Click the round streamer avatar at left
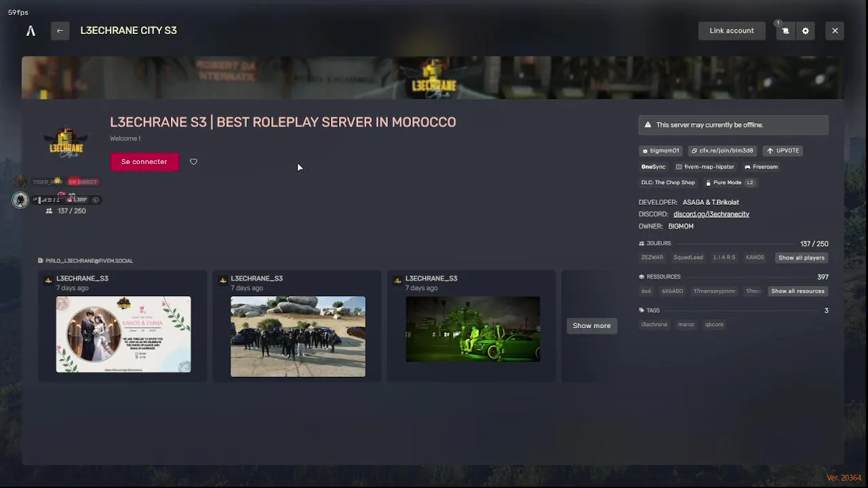Screen dimensions: 868x488 click(x=20, y=200)
